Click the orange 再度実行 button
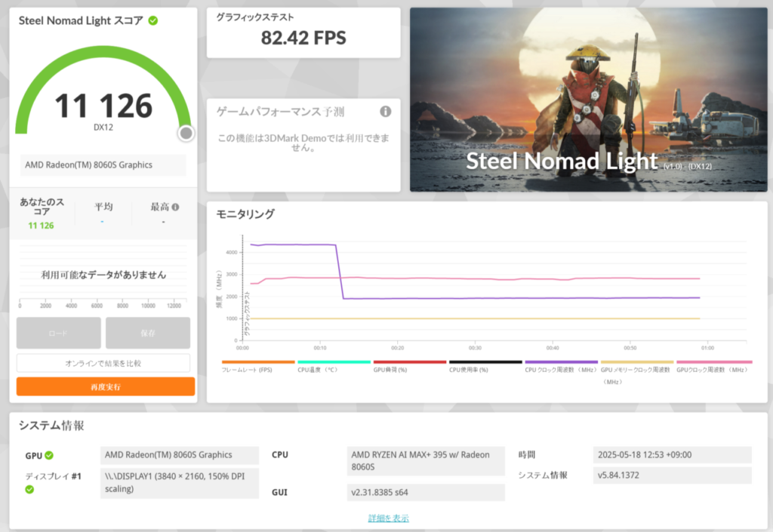Screen dimensions: 773x532 click(106, 386)
